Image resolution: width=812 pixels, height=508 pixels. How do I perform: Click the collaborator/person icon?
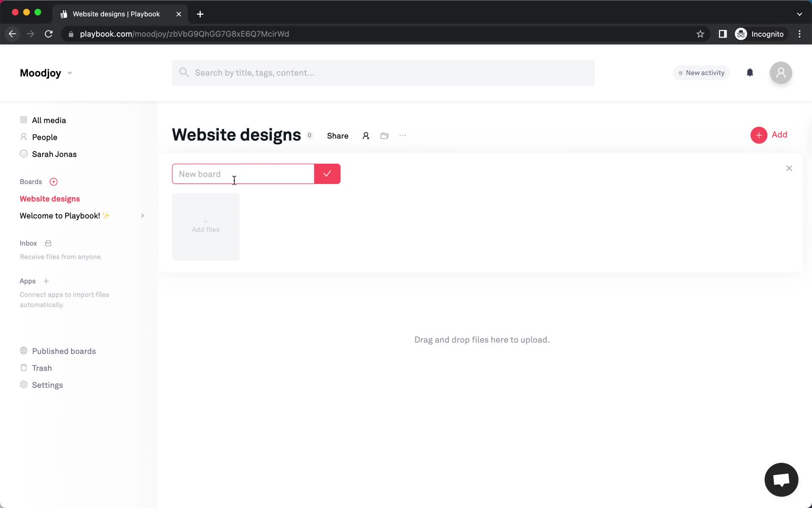point(365,135)
